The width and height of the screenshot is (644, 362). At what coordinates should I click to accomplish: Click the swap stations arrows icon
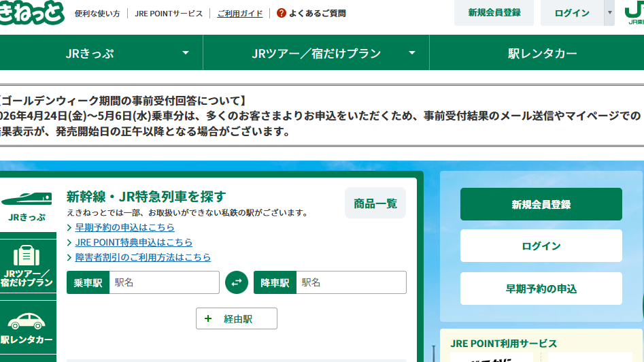click(237, 282)
